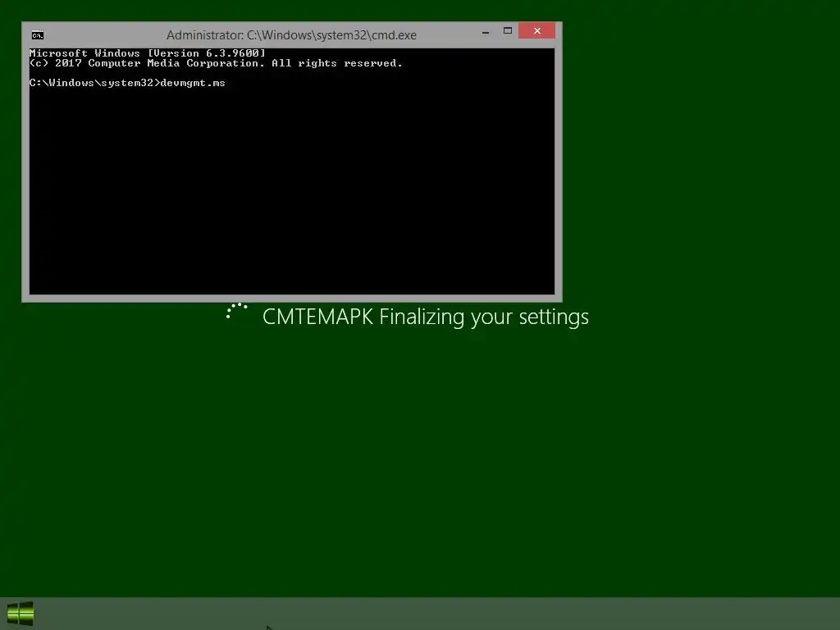Open the cmd.exe title bar system menu icon
This screenshot has height=630, width=840.
coord(38,35)
